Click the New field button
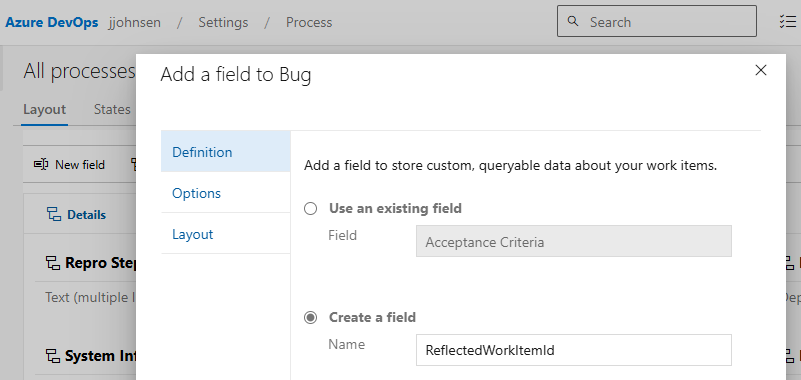The width and height of the screenshot is (801, 380). pyautogui.click(x=69, y=164)
